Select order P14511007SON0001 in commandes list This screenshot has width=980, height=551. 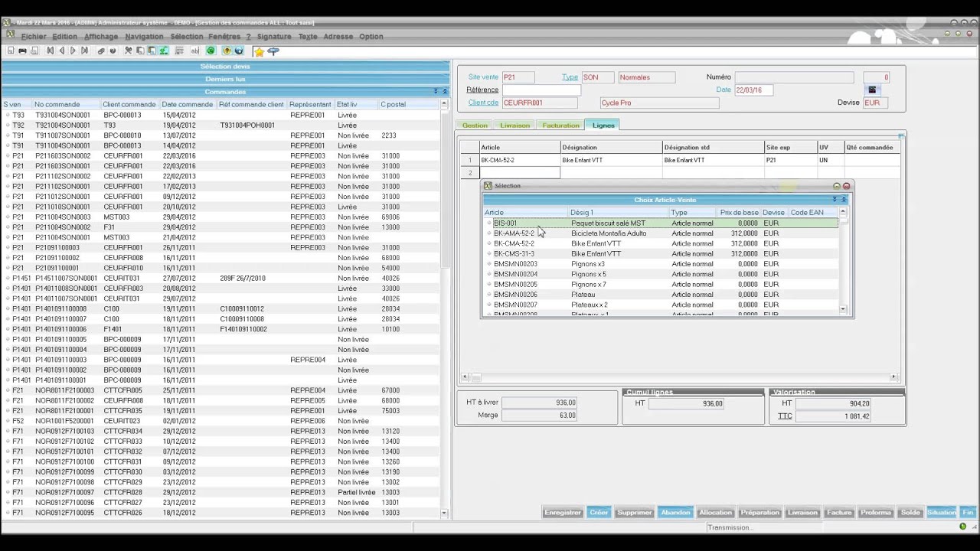[221, 279]
